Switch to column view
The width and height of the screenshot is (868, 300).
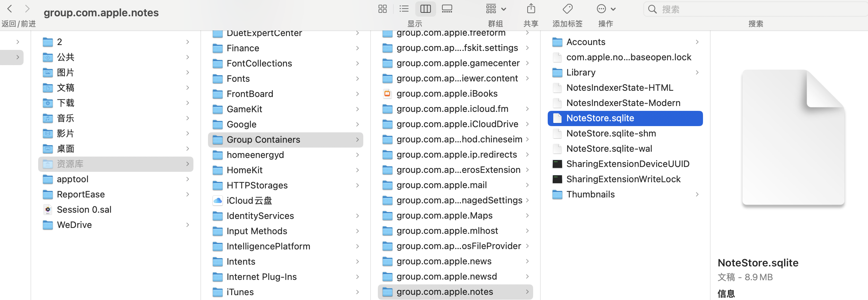[425, 9]
